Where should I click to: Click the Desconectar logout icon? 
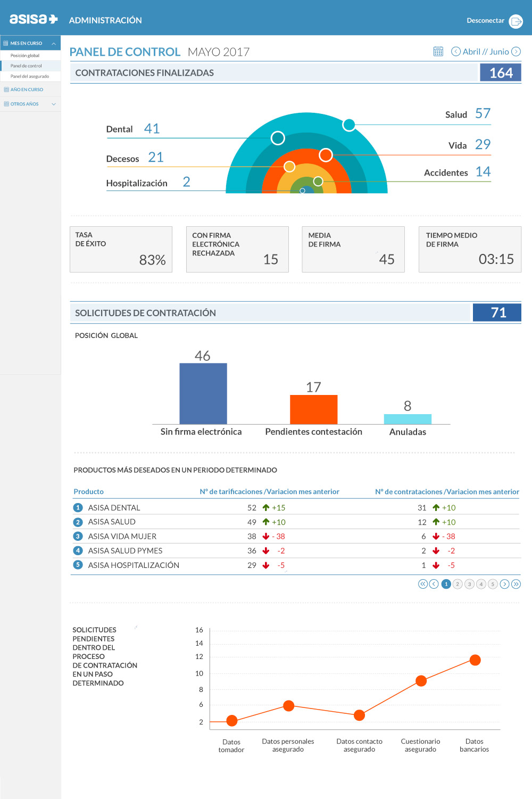pyautogui.click(x=516, y=21)
